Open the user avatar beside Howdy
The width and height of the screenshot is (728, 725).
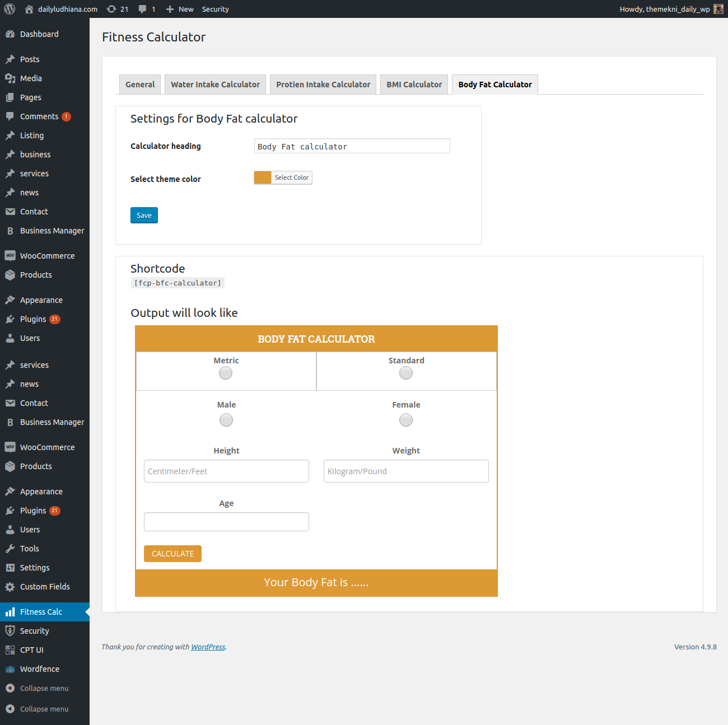point(718,9)
